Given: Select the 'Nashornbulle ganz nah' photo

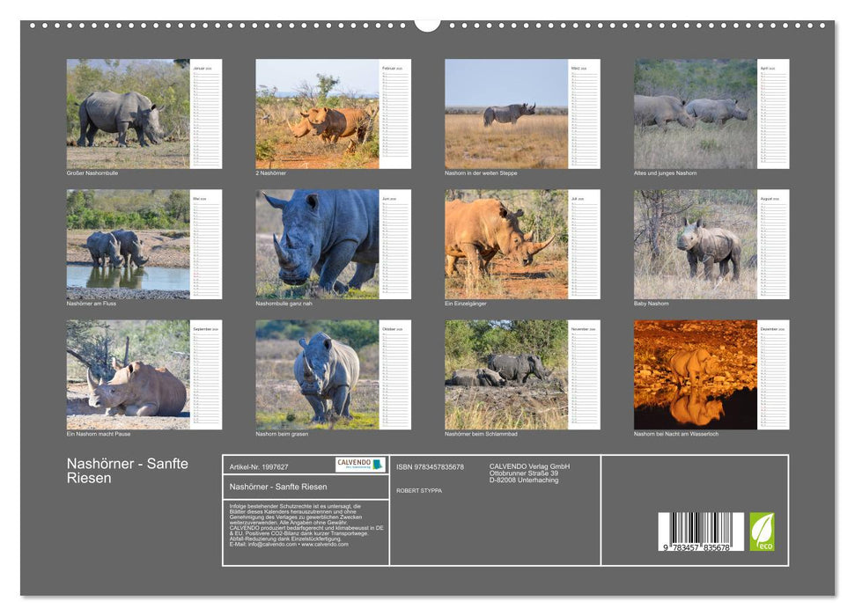Looking at the screenshot, I should tap(317, 245).
